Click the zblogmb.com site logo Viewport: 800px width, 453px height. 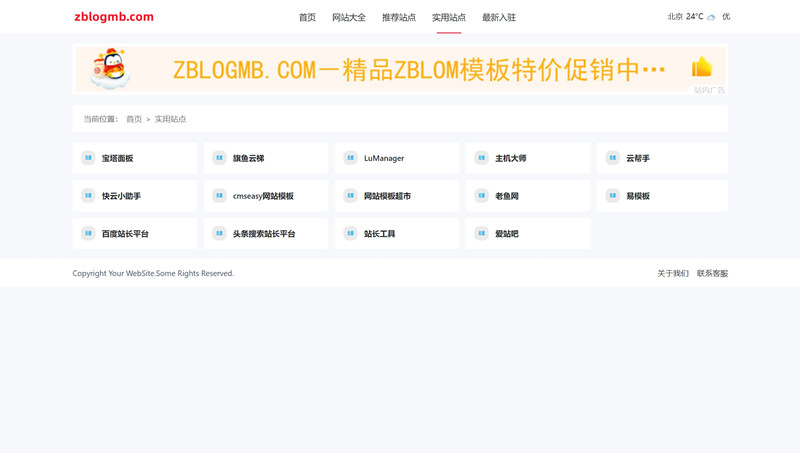pyautogui.click(x=114, y=17)
